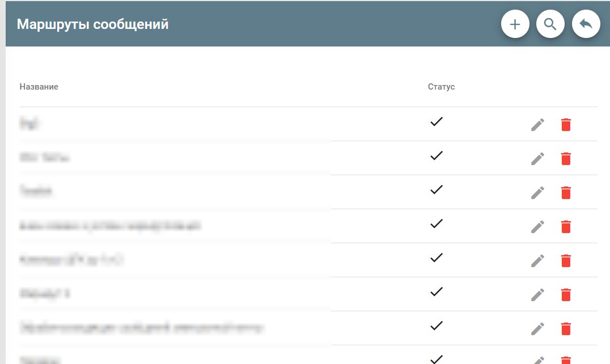The width and height of the screenshot is (610, 364).
Task: Sort by the Статус column header
Action: point(441,87)
